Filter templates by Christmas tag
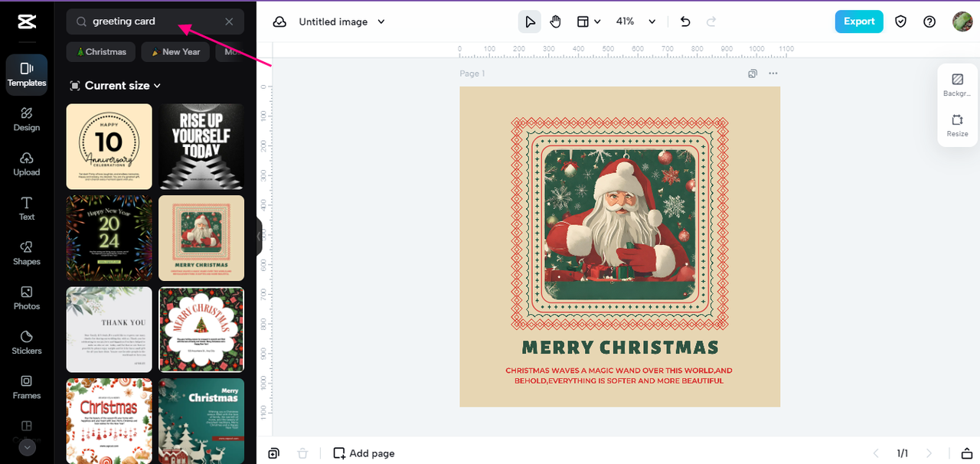This screenshot has height=464, width=980. pyautogui.click(x=101, y=52)
